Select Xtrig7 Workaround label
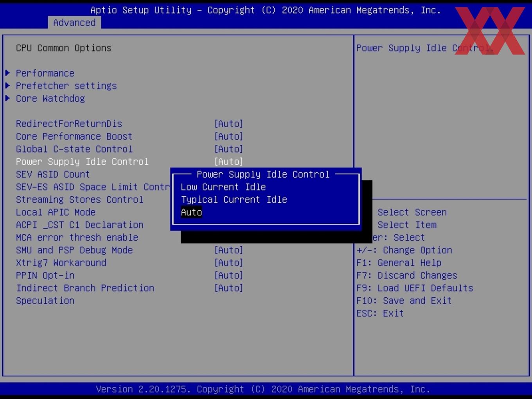The width and height of the screenshot is (532, 399). pyautogui.click(x=61, y=262)
